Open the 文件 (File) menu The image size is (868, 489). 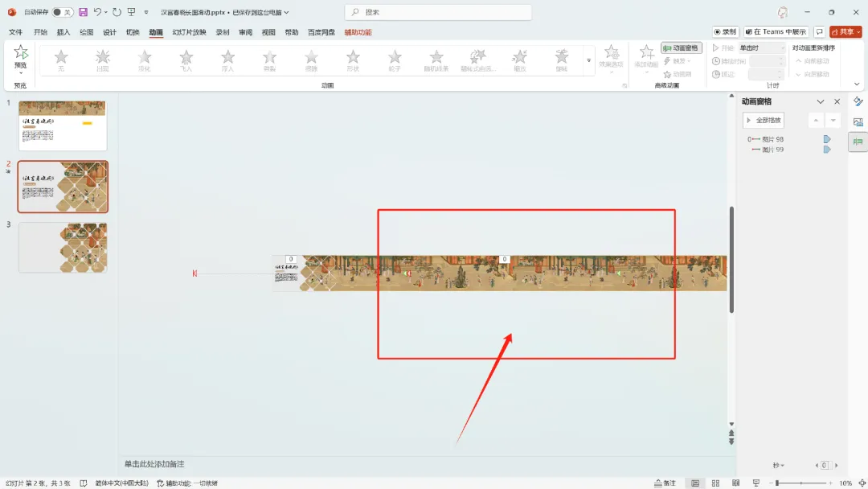tap(15, 32)
